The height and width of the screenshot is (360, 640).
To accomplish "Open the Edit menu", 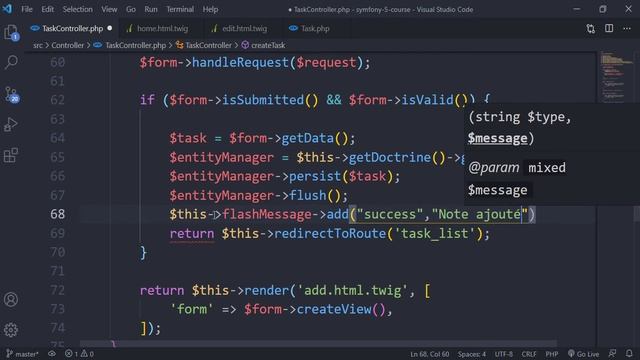I will pyautogui.click(x=47, y=9).
